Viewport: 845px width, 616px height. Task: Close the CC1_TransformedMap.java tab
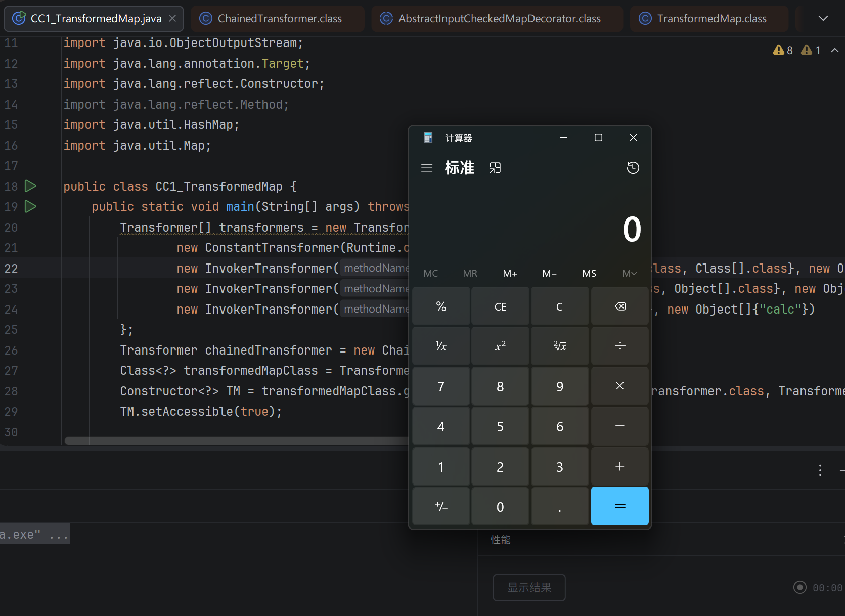(x=172, y=18)
